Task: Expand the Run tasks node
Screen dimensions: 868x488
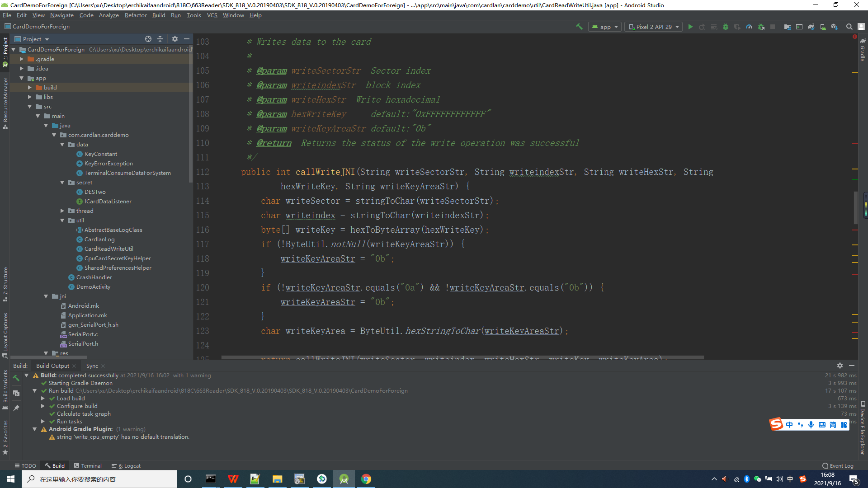Action: point(43,421)
